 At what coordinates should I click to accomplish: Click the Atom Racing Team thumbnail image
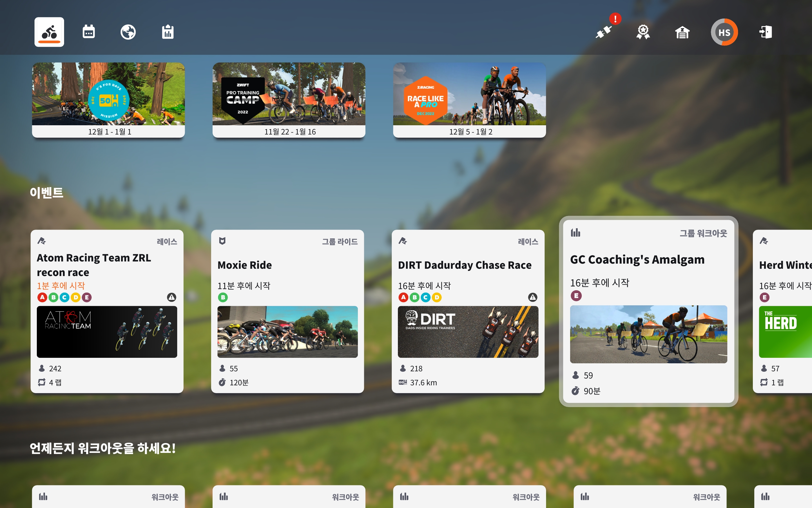[x=107, y=332]
